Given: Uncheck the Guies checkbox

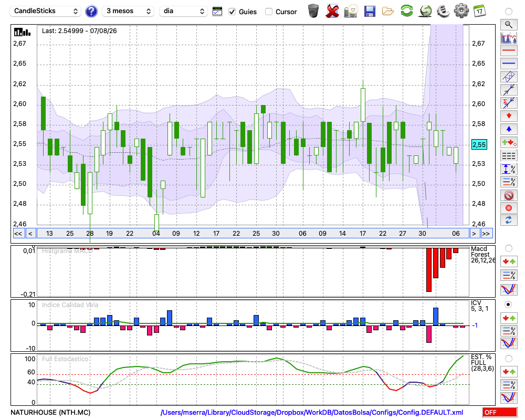Looking at the screenshot, I should point(232,12).
